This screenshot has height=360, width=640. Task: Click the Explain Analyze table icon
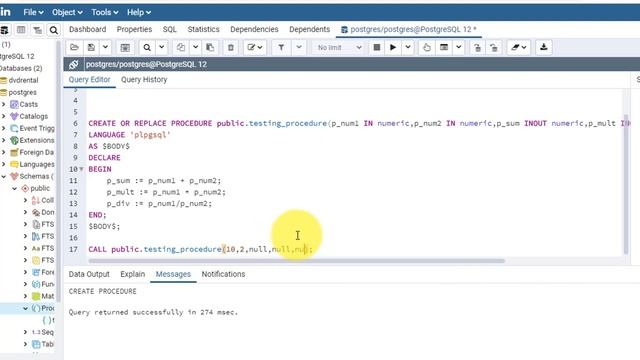click(444, 47)
